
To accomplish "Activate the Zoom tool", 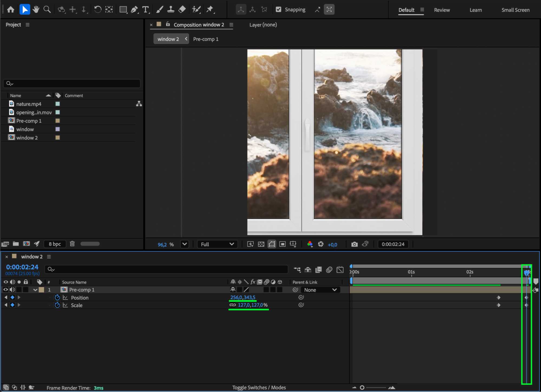I will tap(47, 10).
